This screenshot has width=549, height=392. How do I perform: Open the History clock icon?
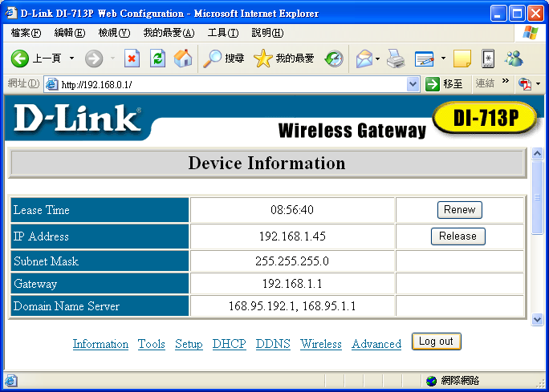coord(334,59)
